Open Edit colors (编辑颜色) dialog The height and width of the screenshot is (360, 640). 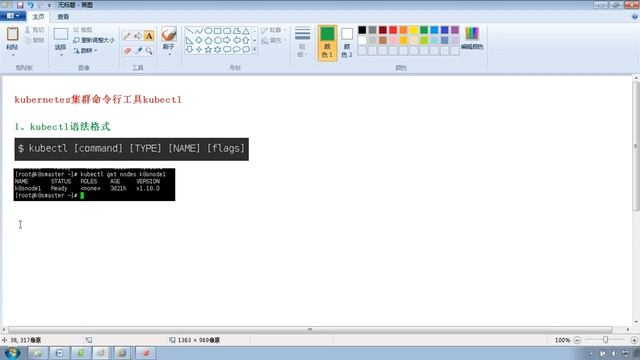pyautogui.click(x=472, y=38)
